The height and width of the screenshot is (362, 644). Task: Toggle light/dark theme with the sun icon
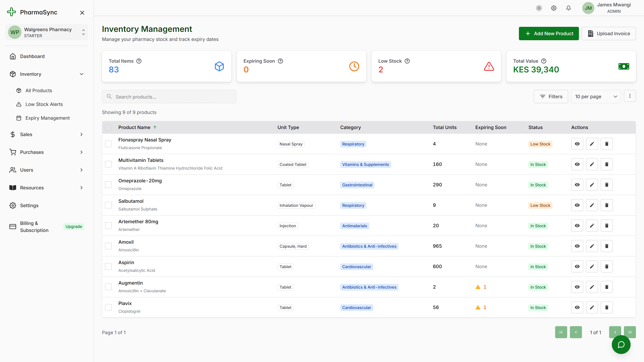coord(539,8)
